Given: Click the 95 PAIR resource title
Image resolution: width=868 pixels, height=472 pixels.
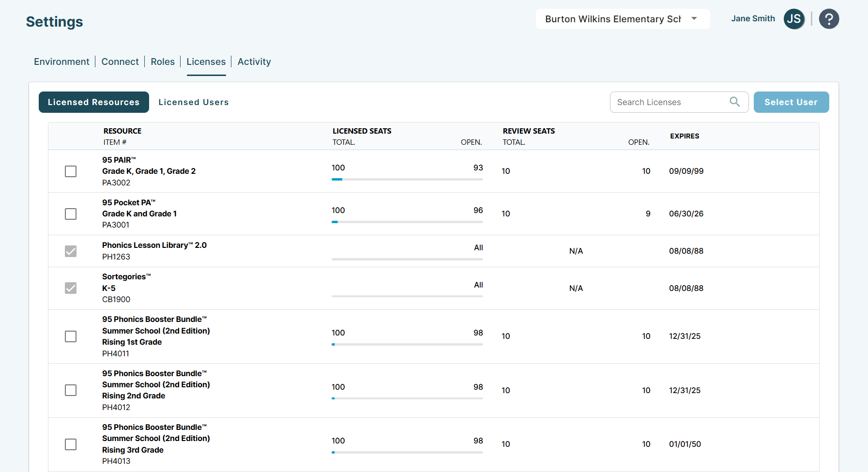Looking at the screenshot, I should [119, 160].
